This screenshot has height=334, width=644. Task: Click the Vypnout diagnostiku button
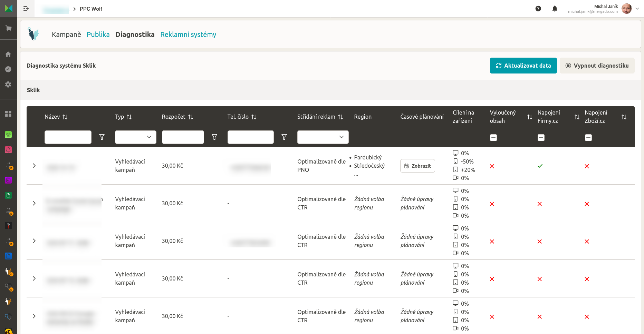pyautogui.click(x=597, y=66)
